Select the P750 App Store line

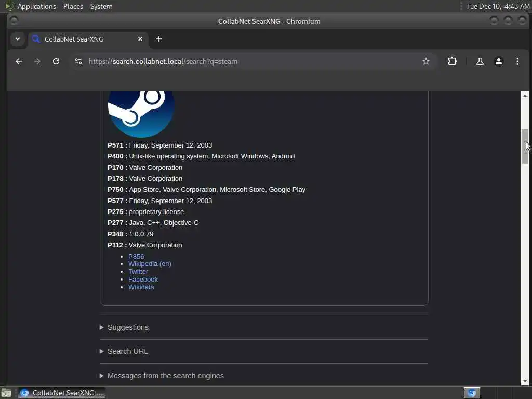[207, 190]
